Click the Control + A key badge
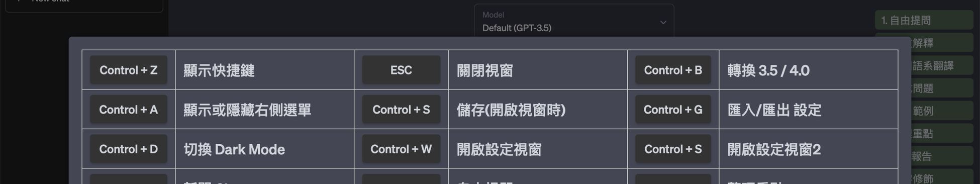 (x=129, y=110)
